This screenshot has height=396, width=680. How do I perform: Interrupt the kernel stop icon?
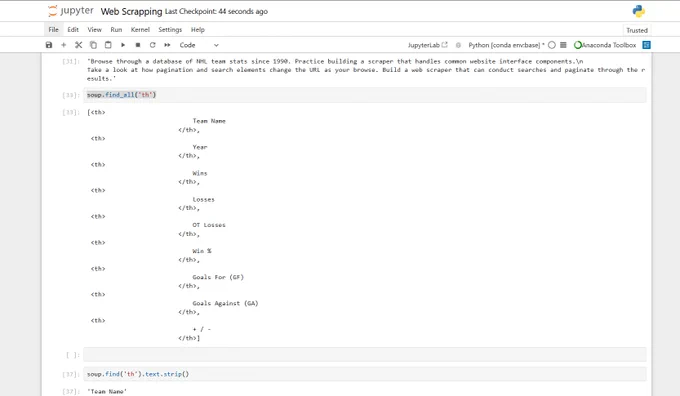click(138, 45)
